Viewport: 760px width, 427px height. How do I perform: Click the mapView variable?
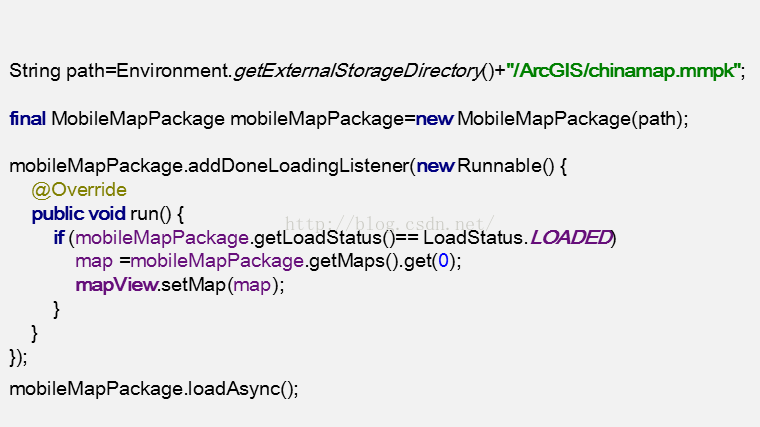tap(116, 285)
